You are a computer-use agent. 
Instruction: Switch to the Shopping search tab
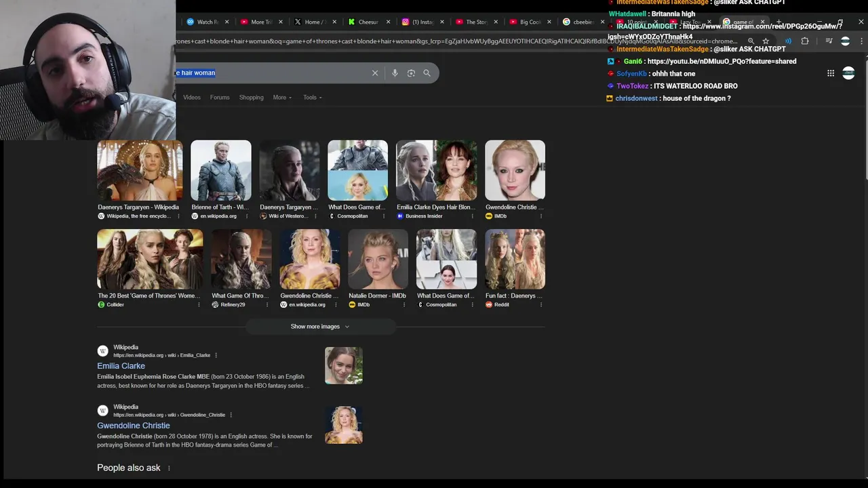251,98
